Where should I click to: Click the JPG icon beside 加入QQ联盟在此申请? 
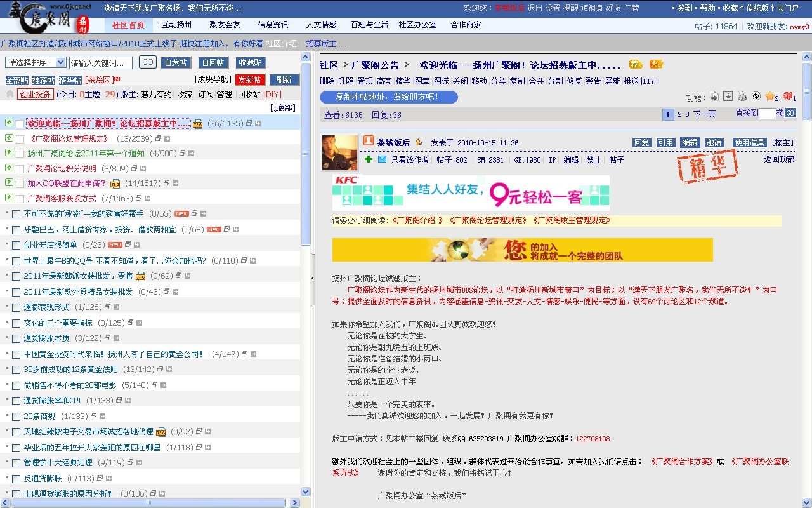point(115,184)
